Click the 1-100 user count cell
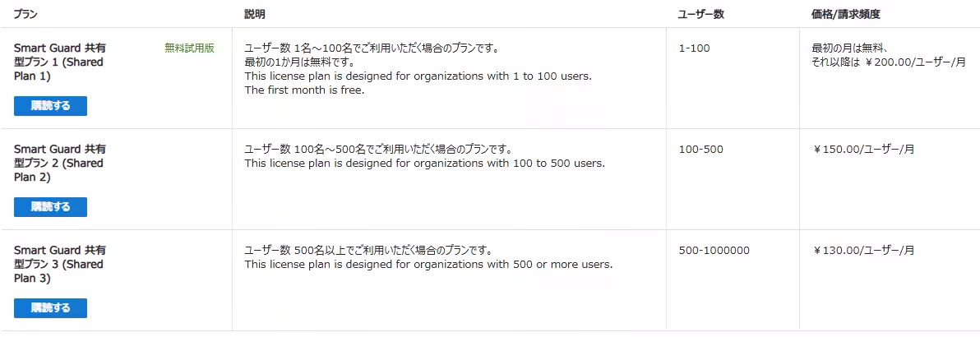The width and height of the screenshot is (980, 337). pyautogui.click(x=694, y=48)
